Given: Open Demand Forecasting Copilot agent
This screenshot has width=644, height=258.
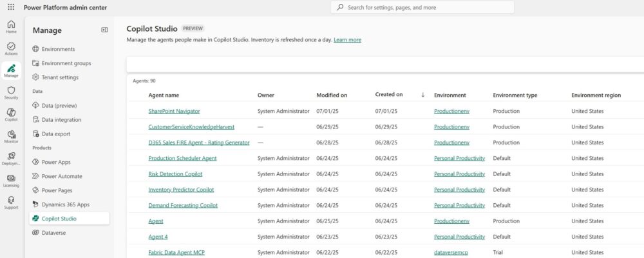Looking at the screenshot, I should click(183, 205).
